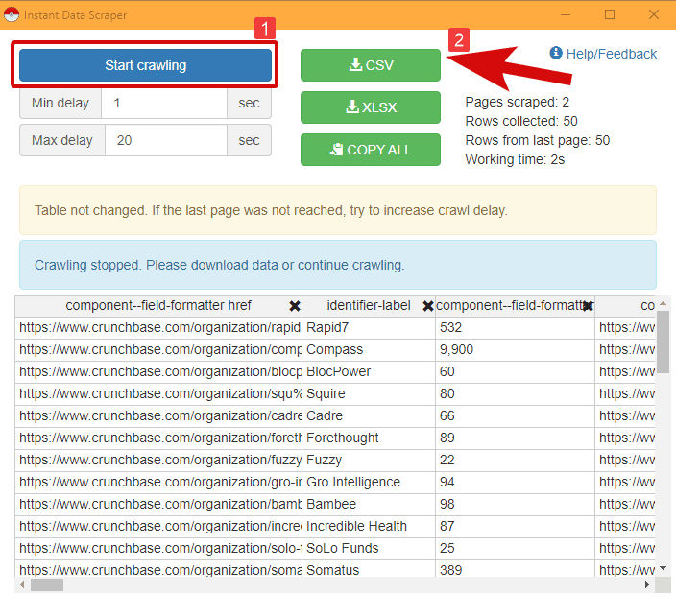Remove the component--field-formatter href column

[295, 306]
